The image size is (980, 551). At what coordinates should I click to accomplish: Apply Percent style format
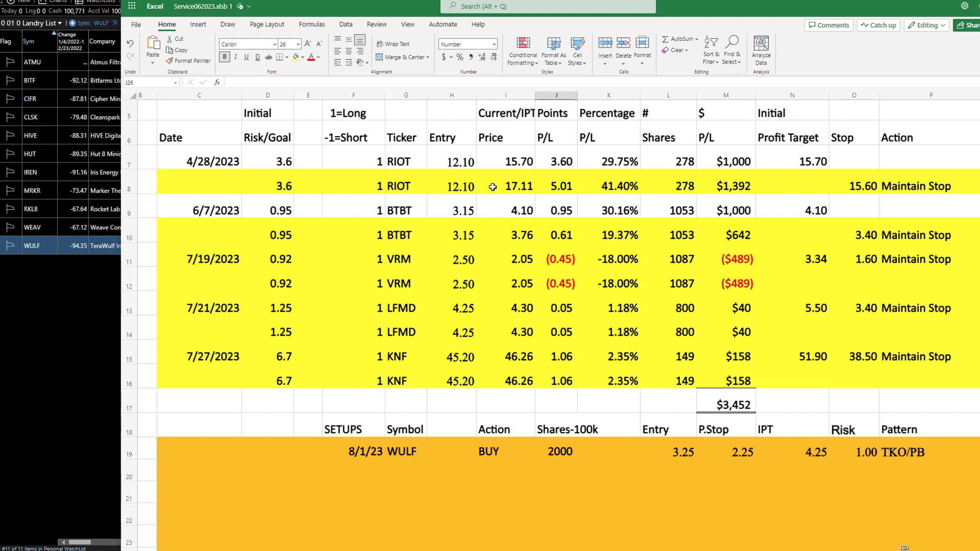pyautogui.click(x=460, y=57)
